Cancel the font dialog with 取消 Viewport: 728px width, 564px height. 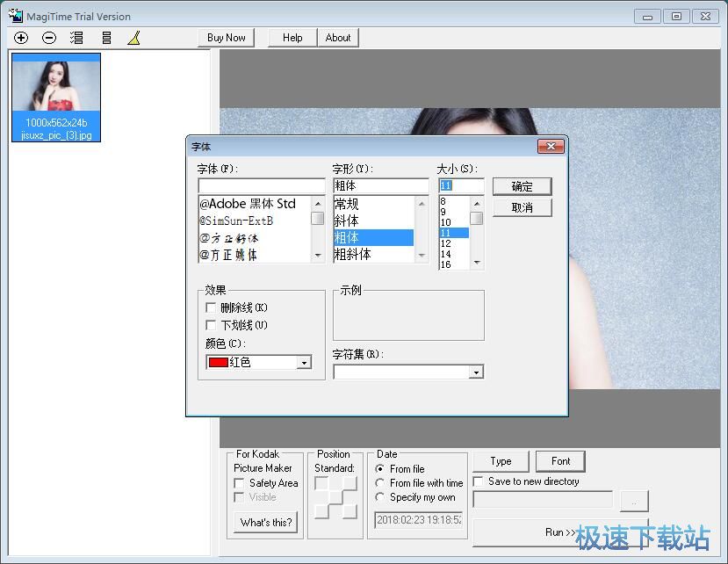(522, 207)
